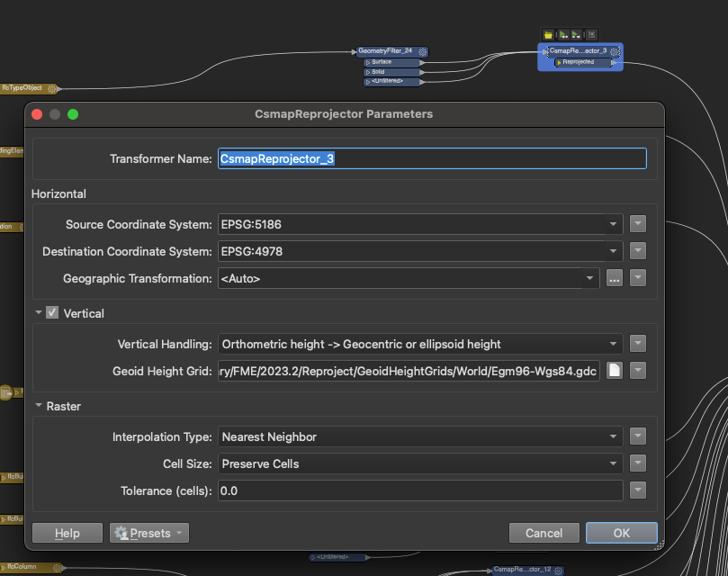Open the Destination Coordinate System options menu arrow
This screenshot has height=576, width=728.
tap(638, 251)
